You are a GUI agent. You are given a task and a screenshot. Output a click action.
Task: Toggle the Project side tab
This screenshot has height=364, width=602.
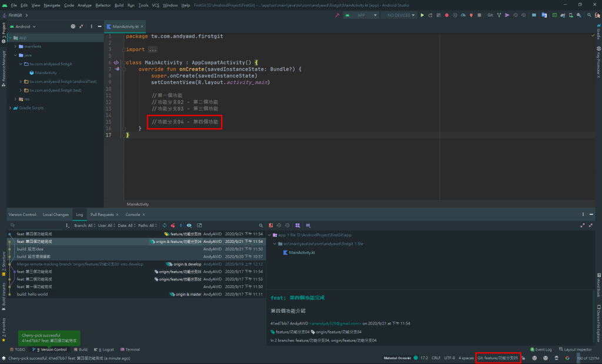4,32
